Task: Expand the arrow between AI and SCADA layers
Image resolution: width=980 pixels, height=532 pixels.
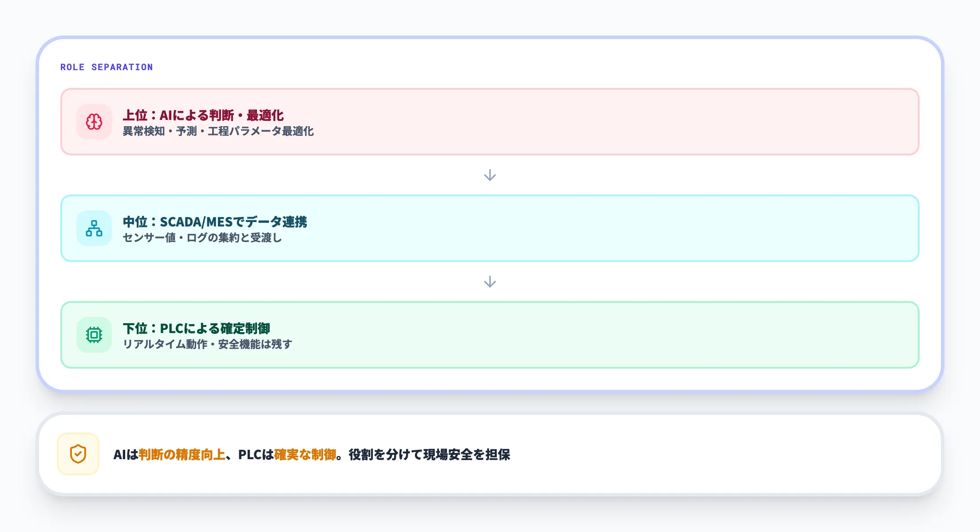Action: [490, 175]
